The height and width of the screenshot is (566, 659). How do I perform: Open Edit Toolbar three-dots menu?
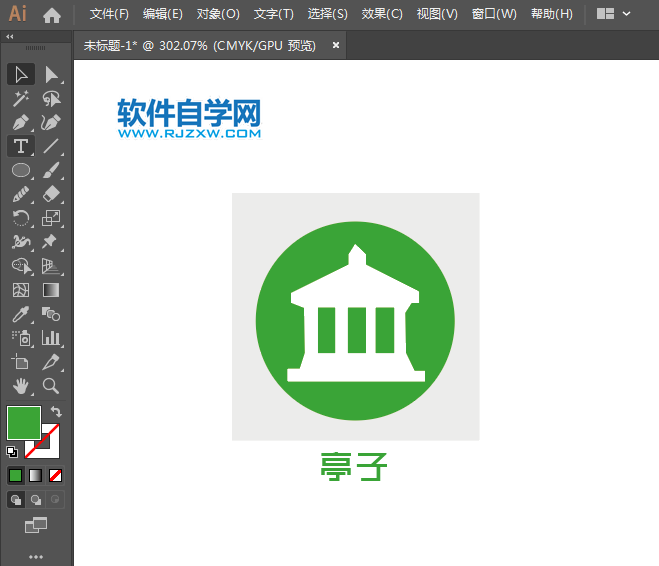(x=36, y=556)
